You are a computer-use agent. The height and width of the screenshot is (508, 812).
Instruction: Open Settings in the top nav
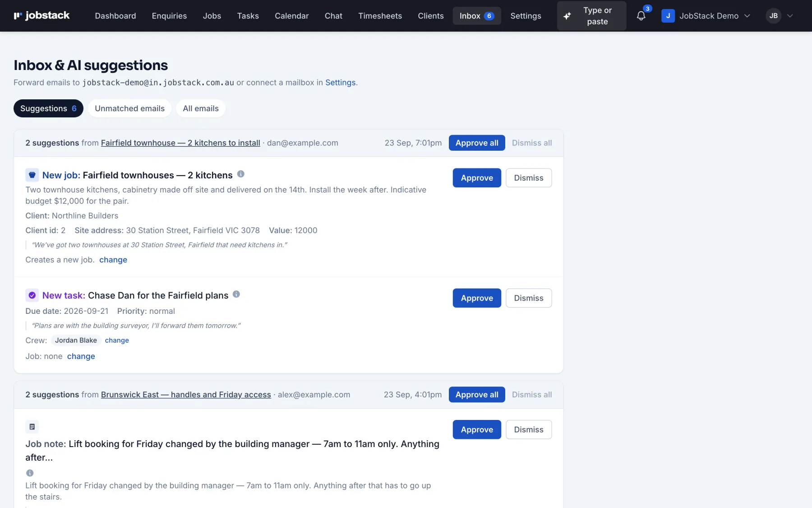tap(526, 16)
